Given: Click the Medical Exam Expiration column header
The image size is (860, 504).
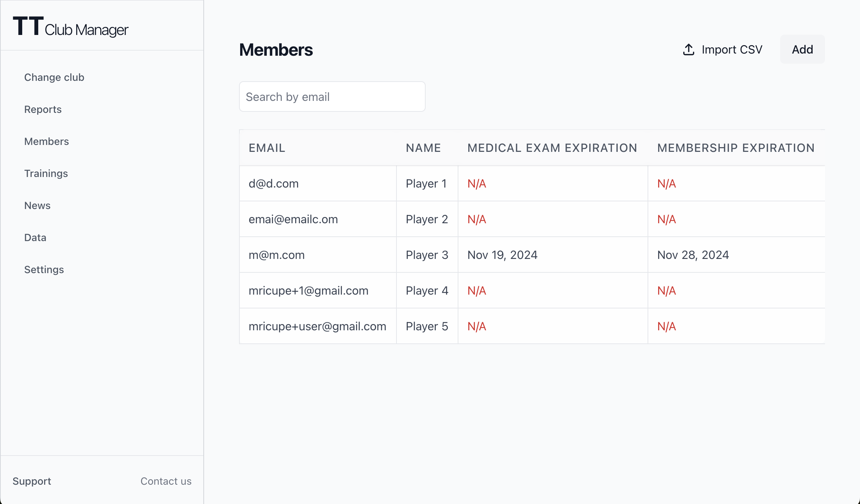Looking at the screenshot, I should [552, 148].
